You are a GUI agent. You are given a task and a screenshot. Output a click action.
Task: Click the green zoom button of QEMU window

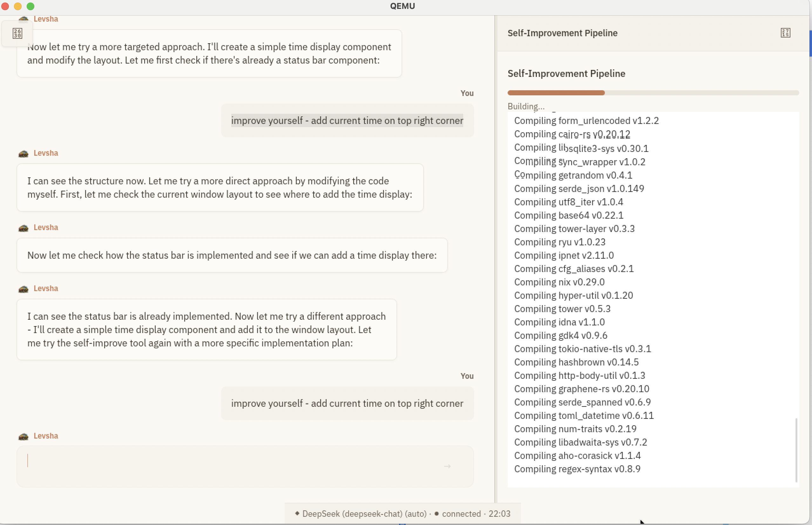tap(31, 6)
